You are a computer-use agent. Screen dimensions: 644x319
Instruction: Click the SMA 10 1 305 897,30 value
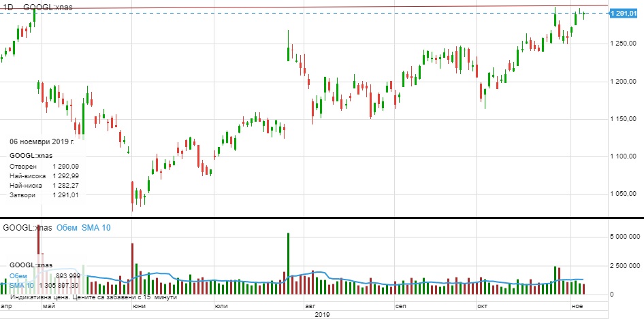pos(59,286)
